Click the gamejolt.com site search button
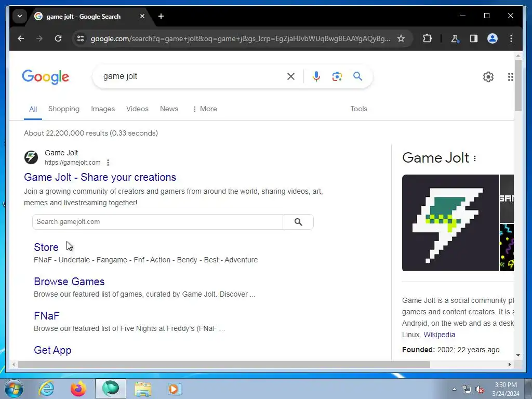 tap(298, 222)
